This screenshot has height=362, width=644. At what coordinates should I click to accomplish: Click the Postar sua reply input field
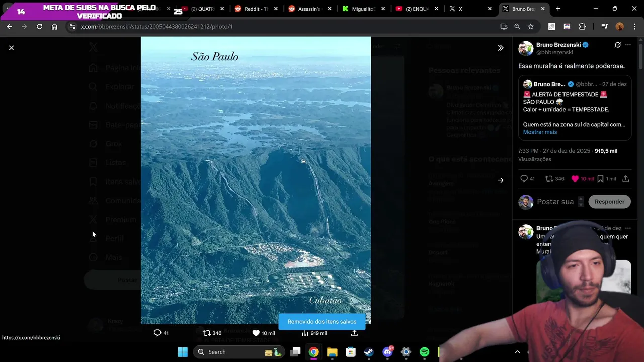pyautogui.click(x=555, y=202)
